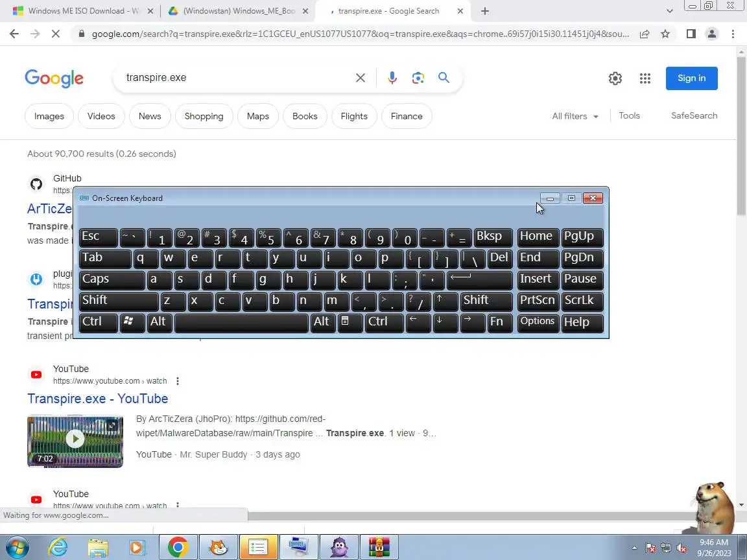The height and width of the screenshot is (560, 747).
Task: Open Windows Start menu
Action: click(x=17, y=547)
